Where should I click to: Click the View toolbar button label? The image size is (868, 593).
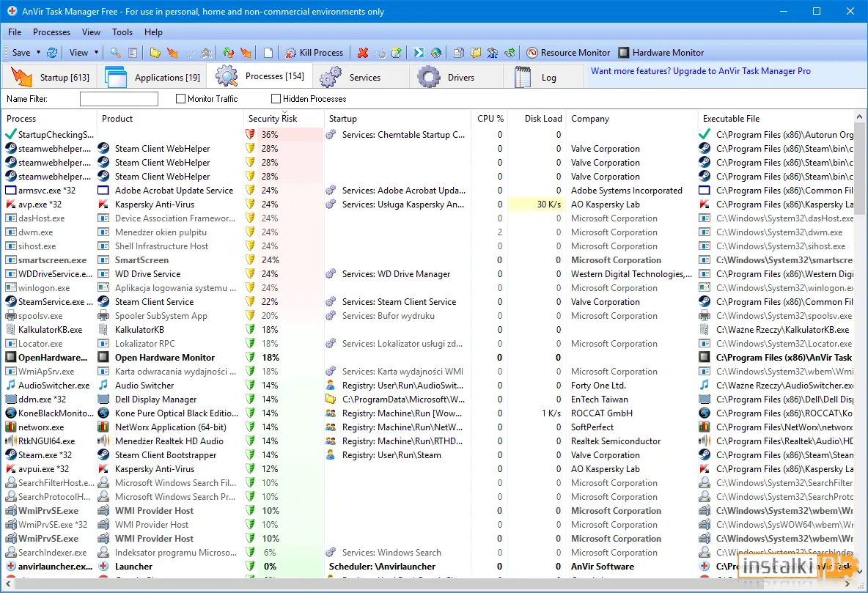click(x=78, y=53)
